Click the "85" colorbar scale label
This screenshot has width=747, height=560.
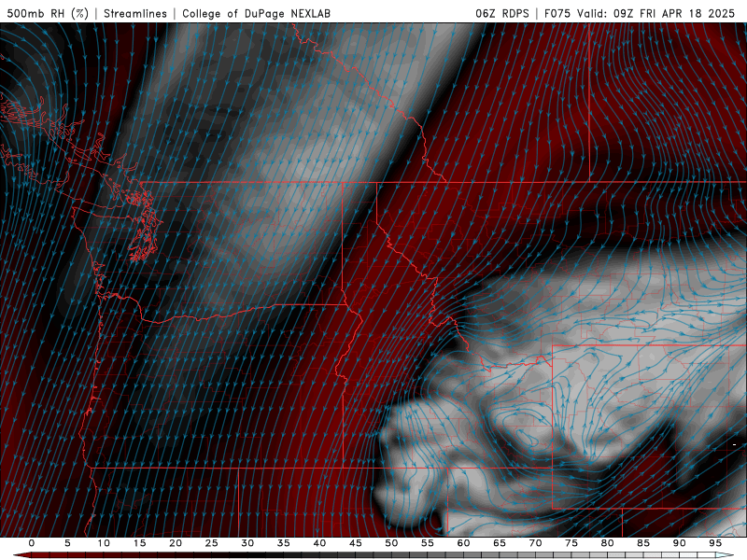(x=643, y=543)
